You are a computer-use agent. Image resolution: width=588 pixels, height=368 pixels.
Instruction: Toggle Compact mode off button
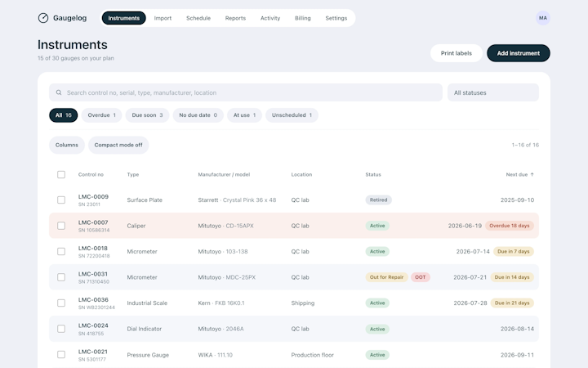tap(118, 145)
